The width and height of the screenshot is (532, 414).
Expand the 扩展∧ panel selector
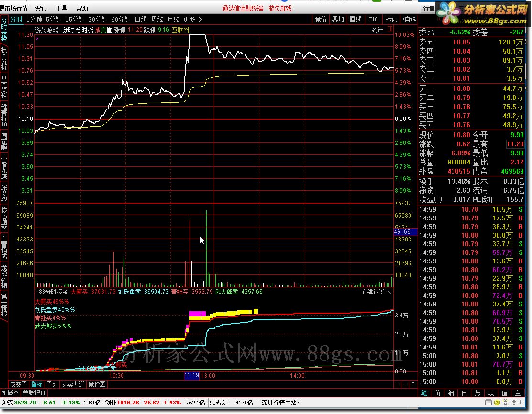tap(10, 392)
